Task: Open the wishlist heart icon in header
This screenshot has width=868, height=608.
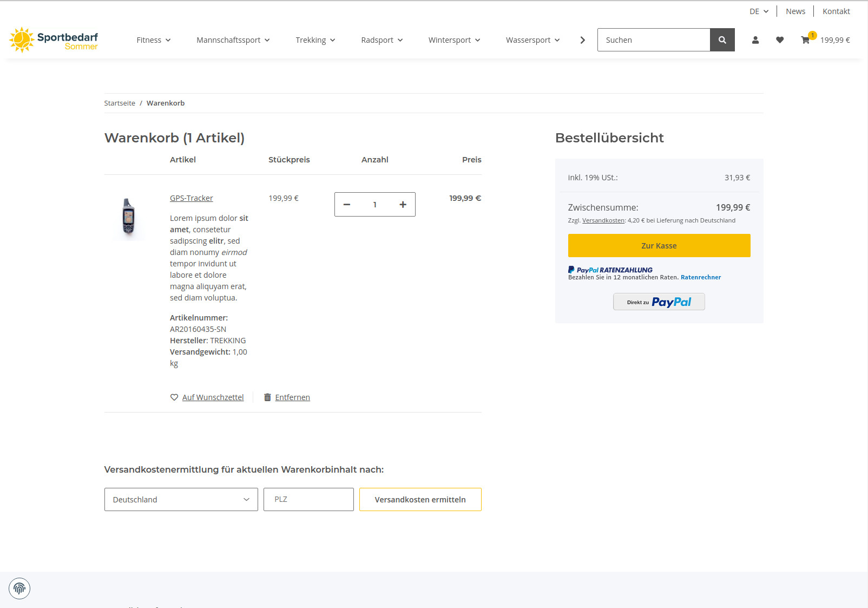Action: click(x=780, y=40)
